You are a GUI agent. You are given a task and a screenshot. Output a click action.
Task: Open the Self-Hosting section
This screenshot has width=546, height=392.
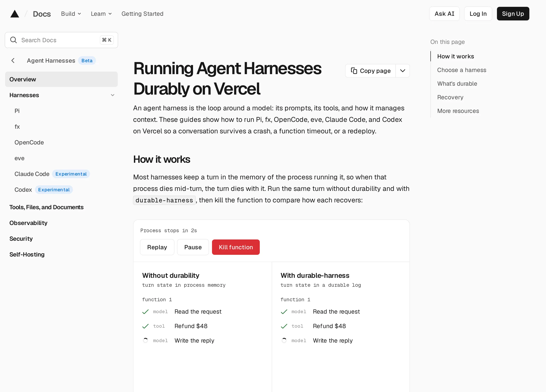point(27,254)
